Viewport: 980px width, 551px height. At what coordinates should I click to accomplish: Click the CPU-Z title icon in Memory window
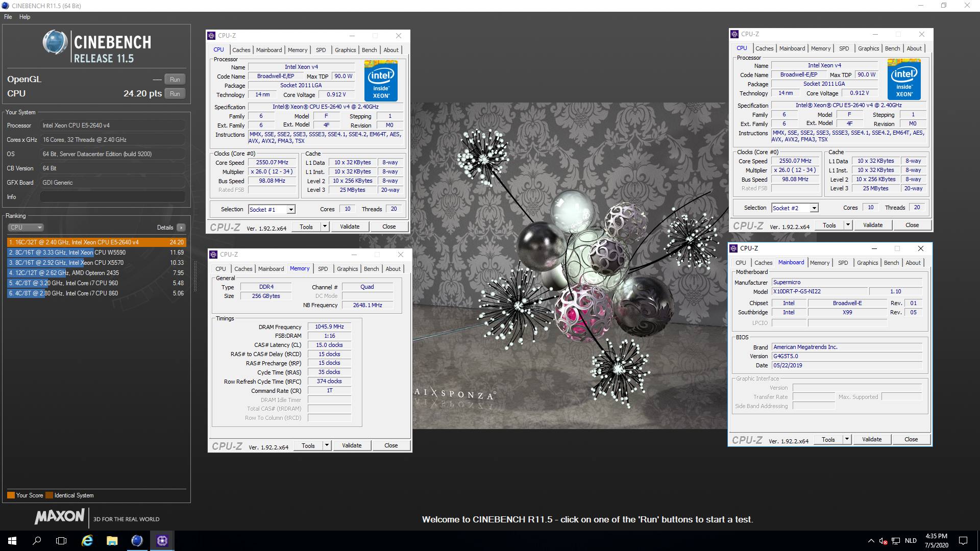213,255
